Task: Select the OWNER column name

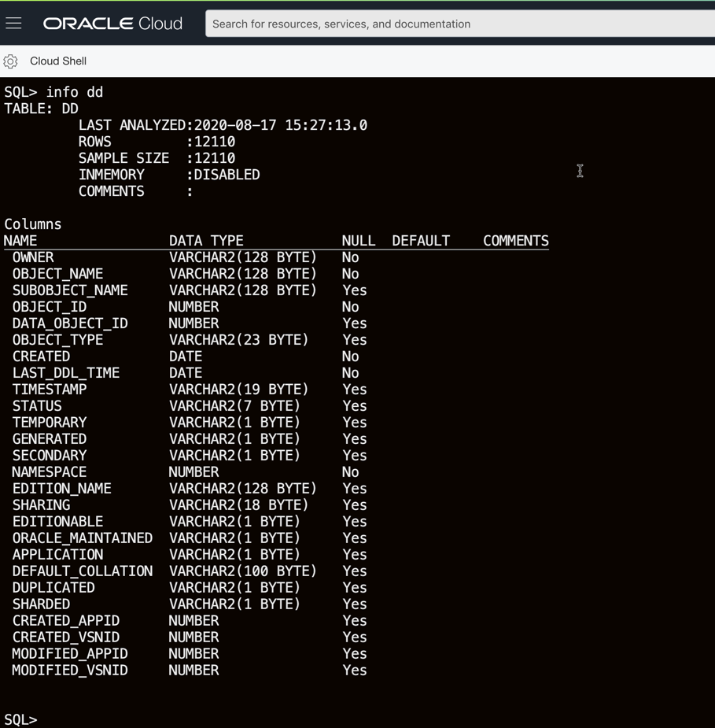Action: (33, 257)
